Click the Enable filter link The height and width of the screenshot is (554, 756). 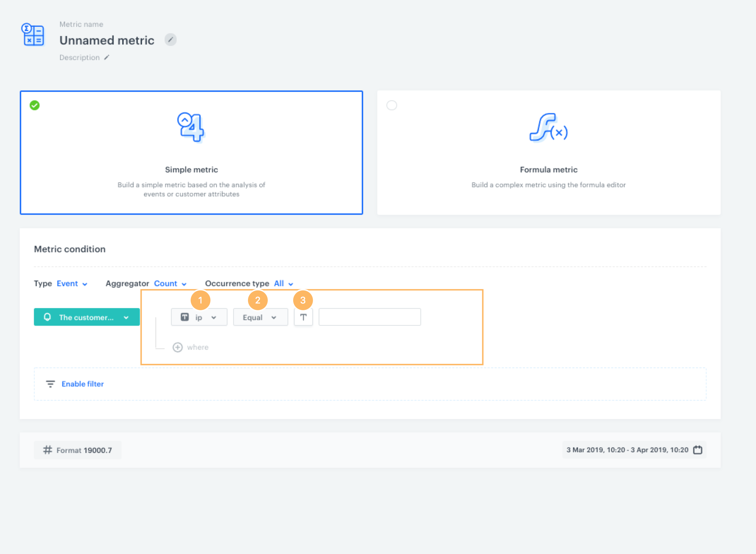point(83,384)
